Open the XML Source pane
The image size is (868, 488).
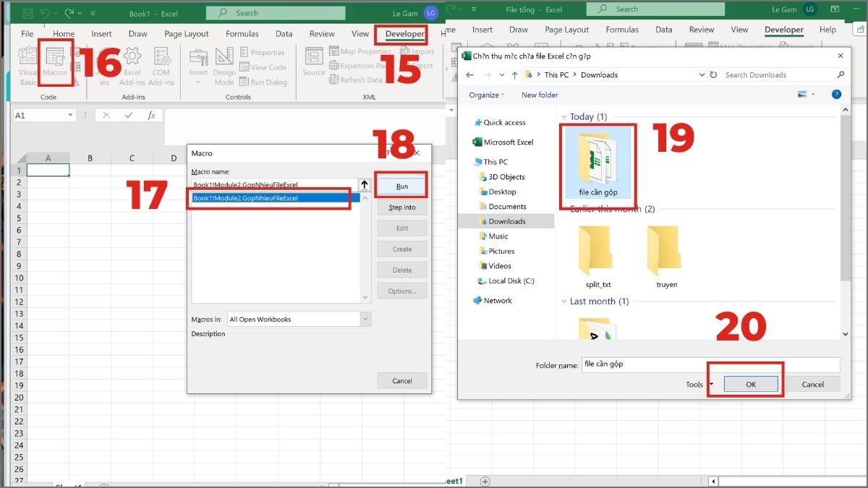point(314,62)
